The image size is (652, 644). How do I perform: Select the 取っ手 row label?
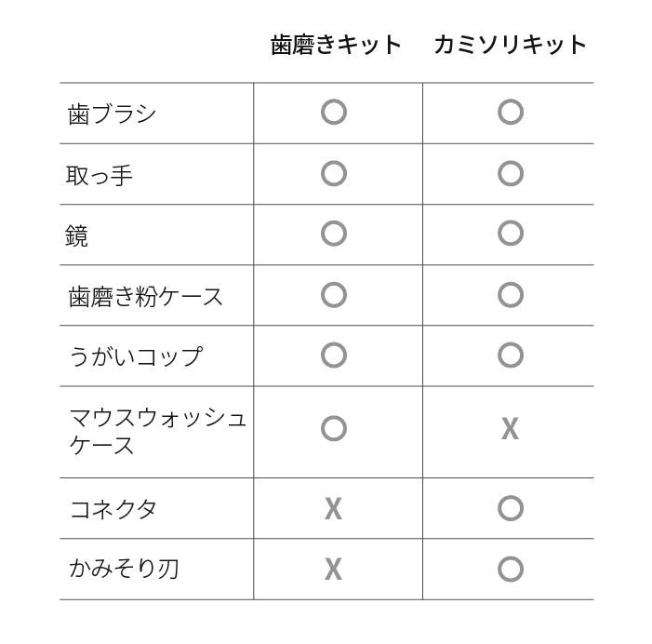click(100, 174)
